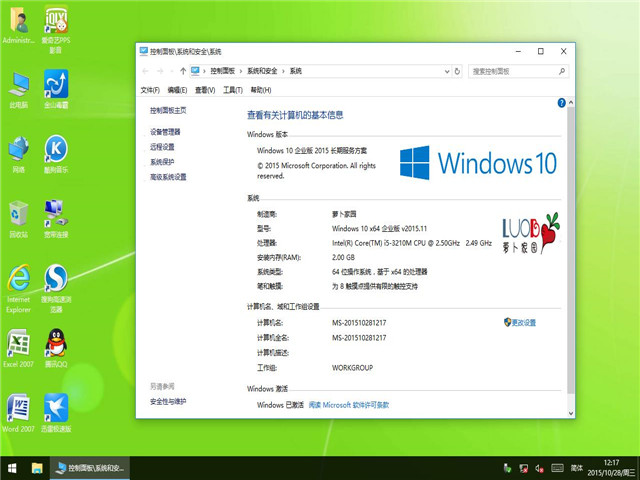Click the Change settings (更改设置) link
Viewport: 640px width, 480px height.
[520, 322]
